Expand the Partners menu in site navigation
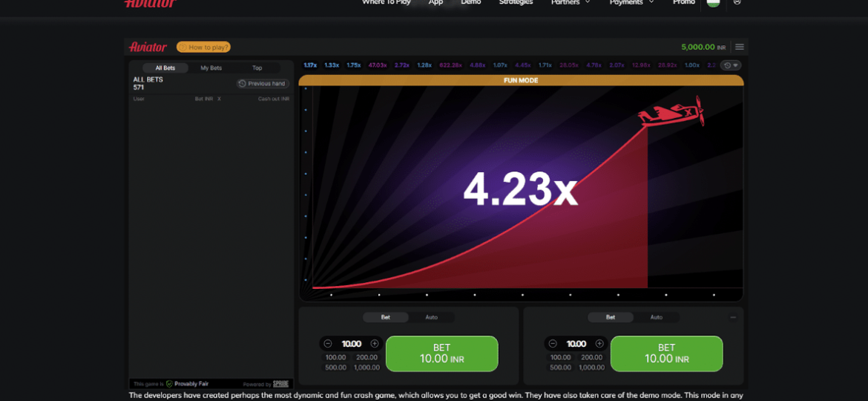Image resolution: width=868 pixels, height=401 pixels. pyautogui.click(x=571, y=2)
